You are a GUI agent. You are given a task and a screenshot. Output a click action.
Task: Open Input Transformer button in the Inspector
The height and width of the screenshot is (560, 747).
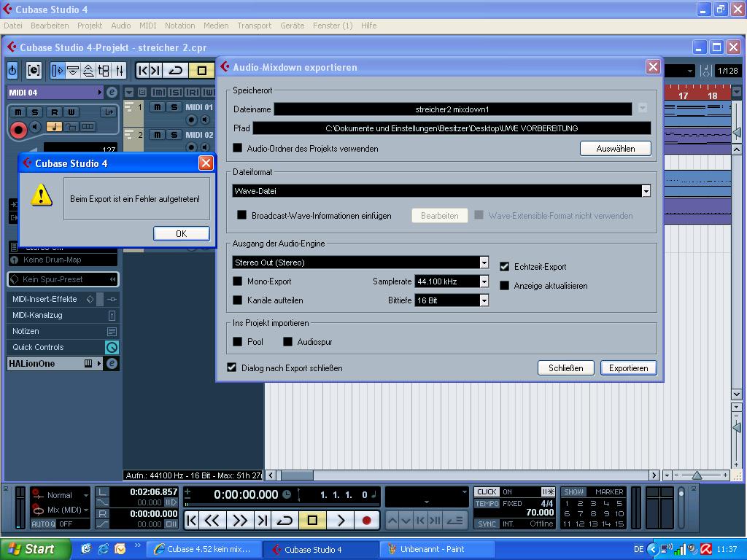pyautogui.click(x=109, y=112)
